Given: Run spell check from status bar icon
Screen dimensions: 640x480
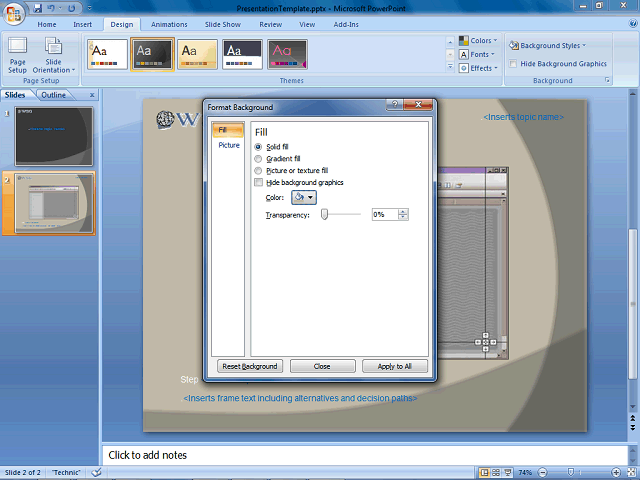Looking at the screenshot, I should click(x=96, y=472).
